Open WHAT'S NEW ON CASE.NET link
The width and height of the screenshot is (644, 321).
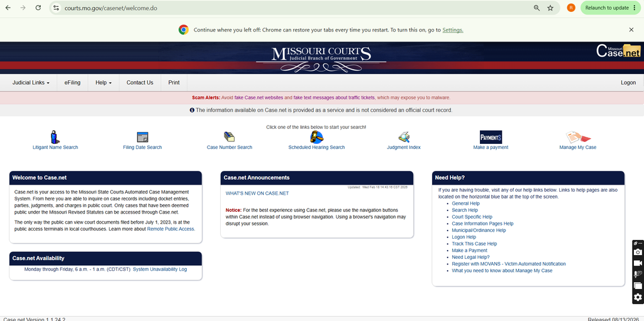257,193
